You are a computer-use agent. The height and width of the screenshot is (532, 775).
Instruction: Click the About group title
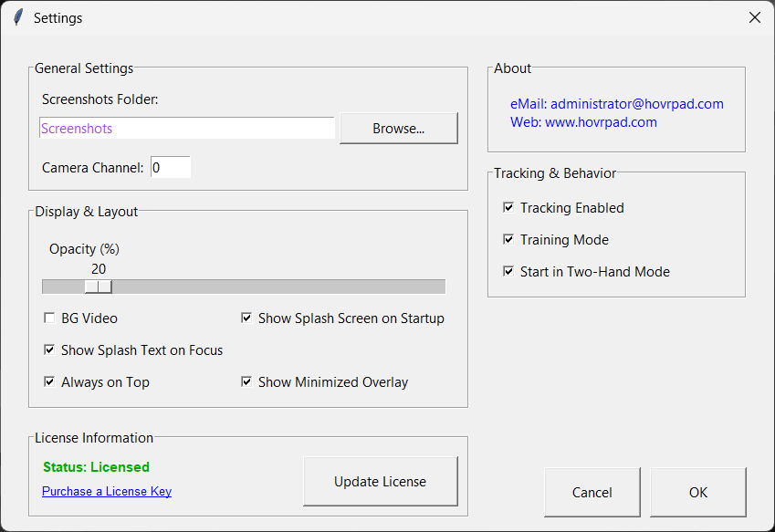click(512, 68)
